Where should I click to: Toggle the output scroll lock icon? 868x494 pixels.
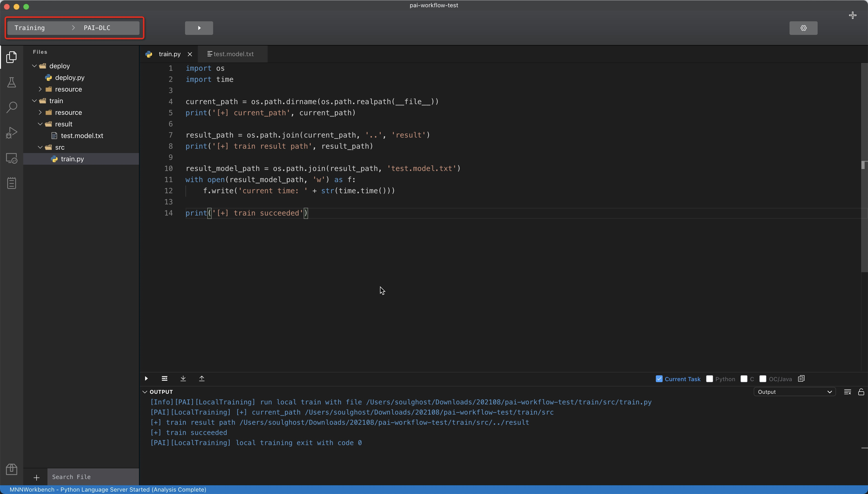[x=861, y=392]
